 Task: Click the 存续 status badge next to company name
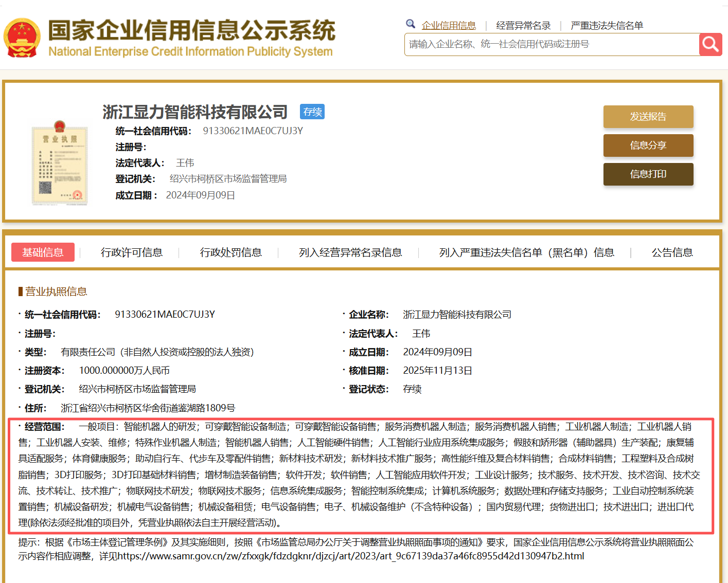tap(312, 112)
